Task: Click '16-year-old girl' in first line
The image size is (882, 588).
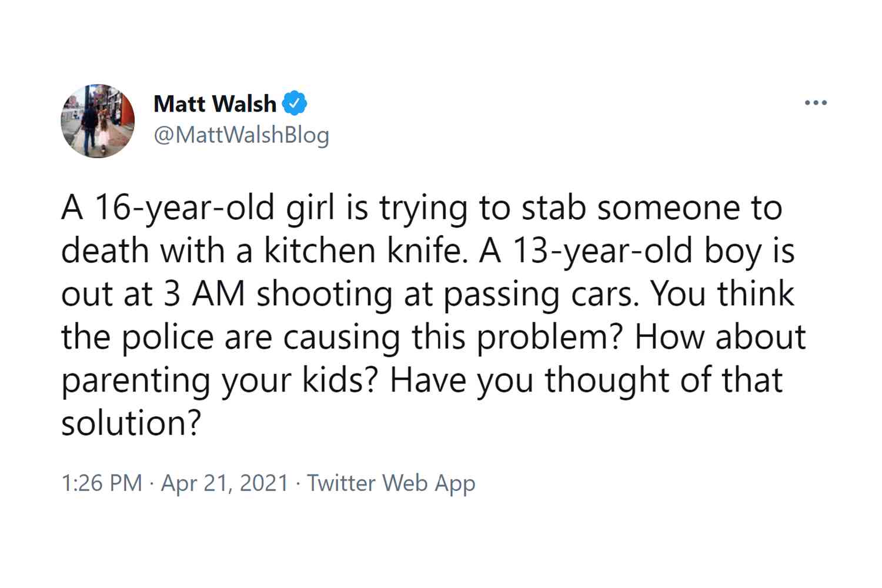Action: pyautogui.click(x=215, y=209)
